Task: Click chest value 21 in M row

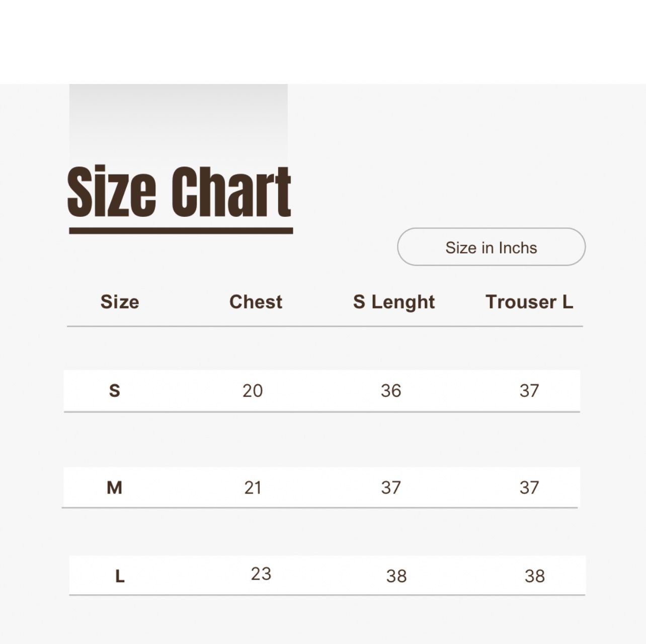Action: click(x=253, y=488)
